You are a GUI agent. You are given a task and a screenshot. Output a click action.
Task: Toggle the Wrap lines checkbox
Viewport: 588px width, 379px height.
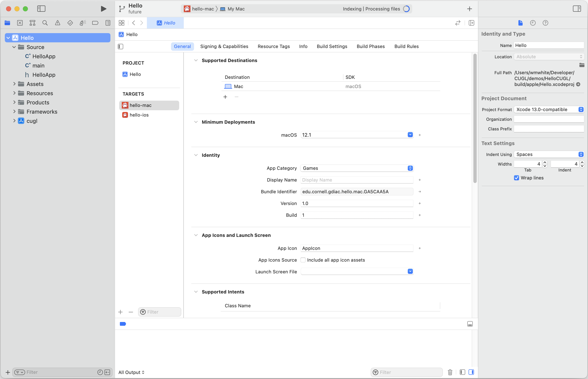(516, 178)
